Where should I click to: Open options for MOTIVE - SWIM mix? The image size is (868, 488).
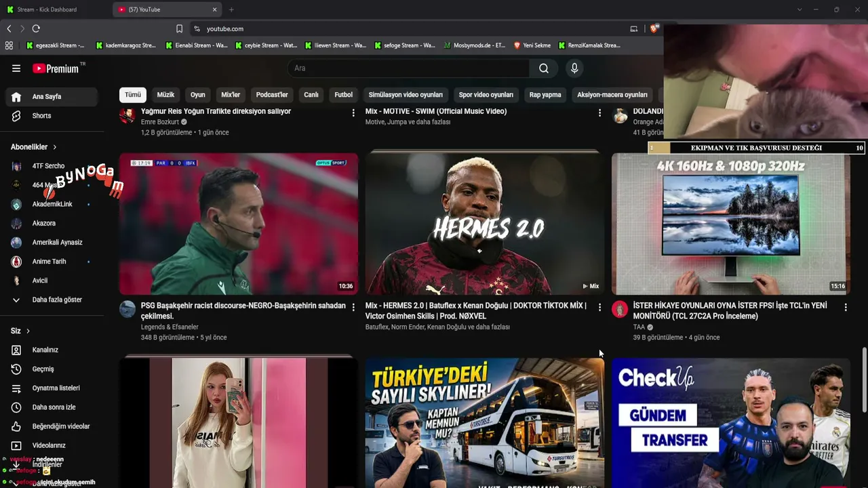pyautogui.click(x=599, y=113)
